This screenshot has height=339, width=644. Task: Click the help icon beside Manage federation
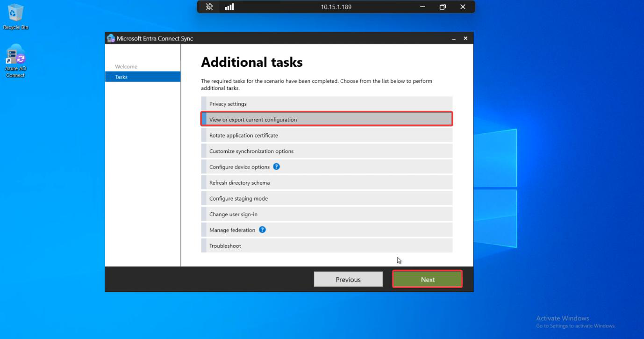tap(262, 230)
